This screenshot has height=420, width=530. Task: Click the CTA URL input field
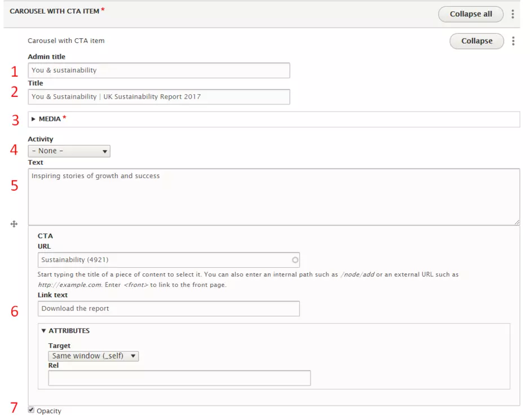click(x=164, y=260)
